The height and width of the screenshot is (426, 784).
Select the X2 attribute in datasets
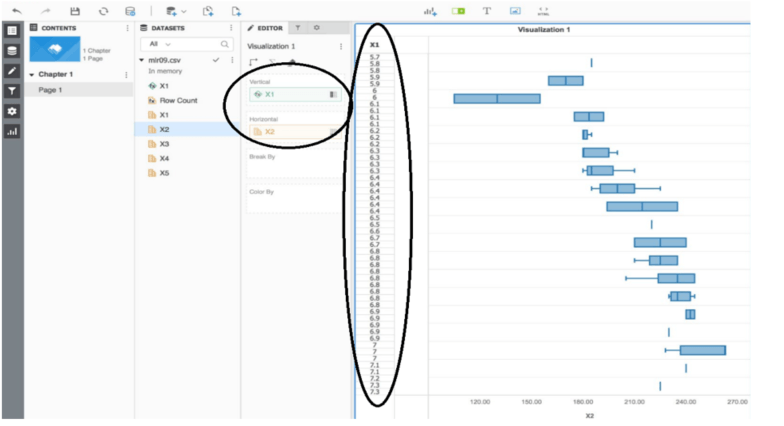(164, 129)
